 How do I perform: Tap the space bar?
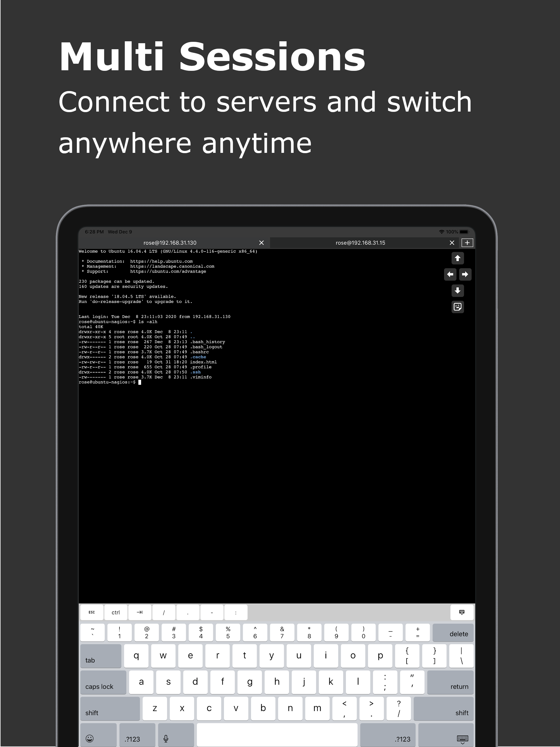(x=277, y=735)
